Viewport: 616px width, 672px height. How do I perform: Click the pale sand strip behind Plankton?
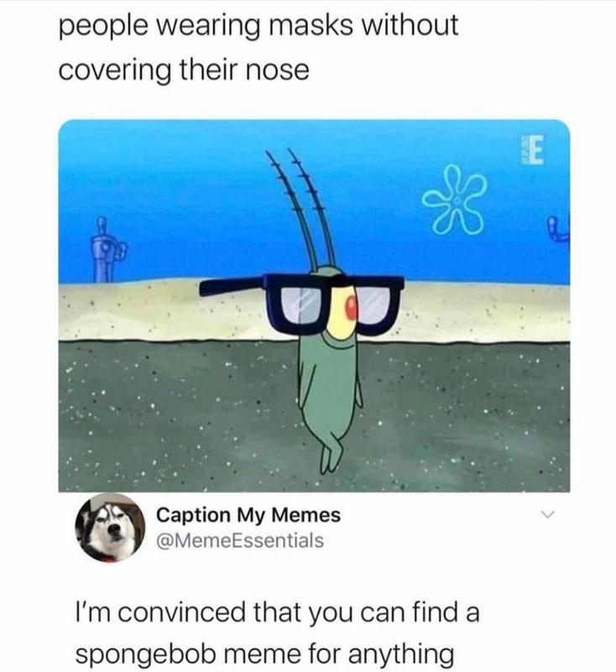(x=314, y=311)
